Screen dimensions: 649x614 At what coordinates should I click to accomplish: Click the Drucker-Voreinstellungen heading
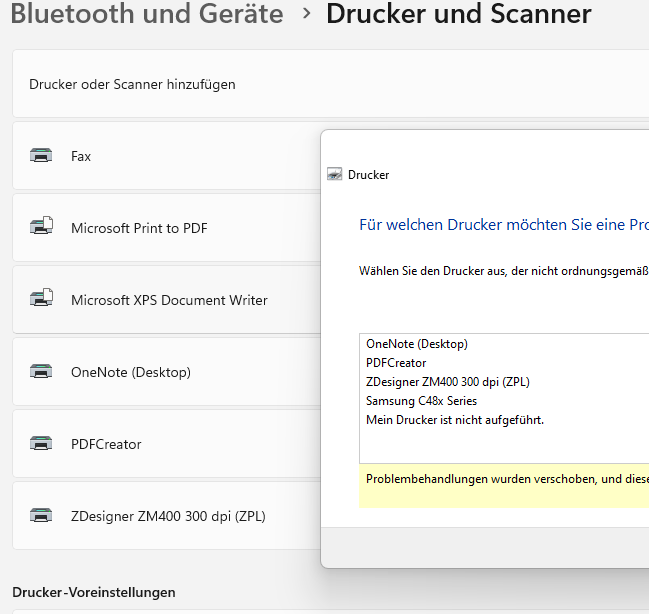coord(94,592)
